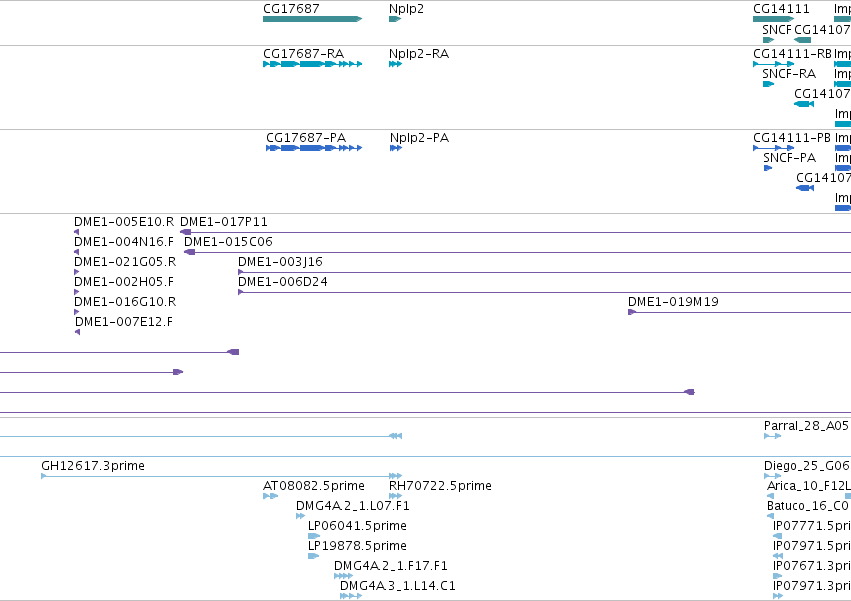Click the DME1-004N16.F label
The height and width of the screenshot is (601, 851).
124,242
